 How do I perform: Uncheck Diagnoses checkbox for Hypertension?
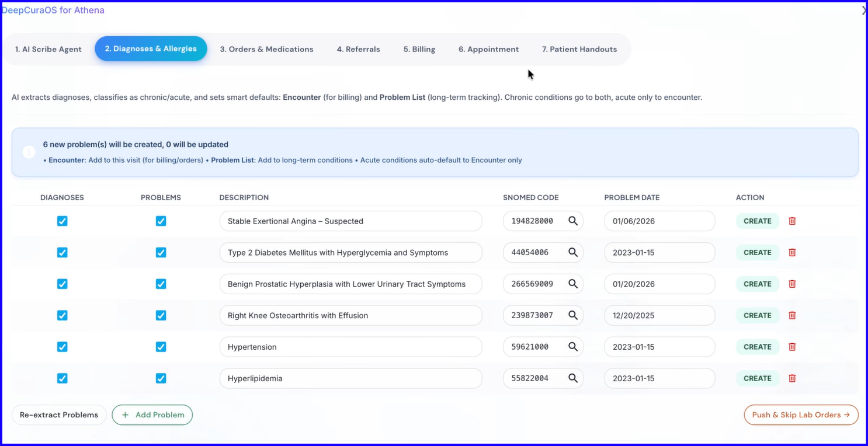[63, 347]
